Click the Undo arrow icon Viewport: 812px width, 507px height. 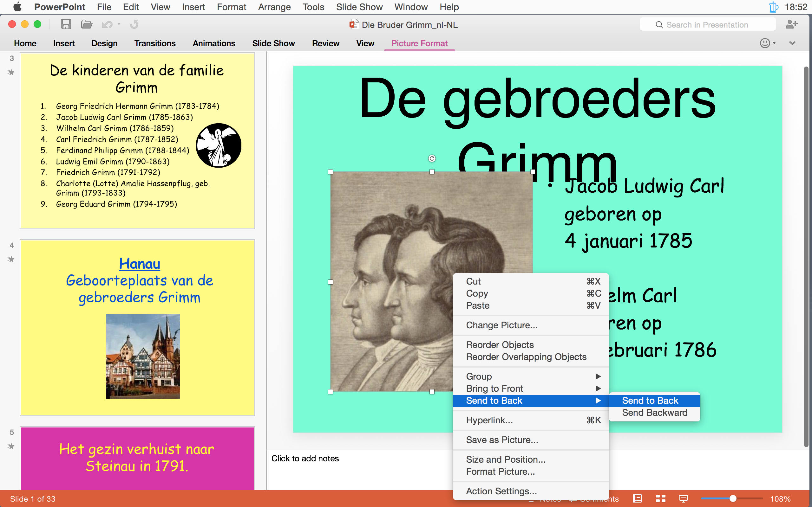[107, 24]
